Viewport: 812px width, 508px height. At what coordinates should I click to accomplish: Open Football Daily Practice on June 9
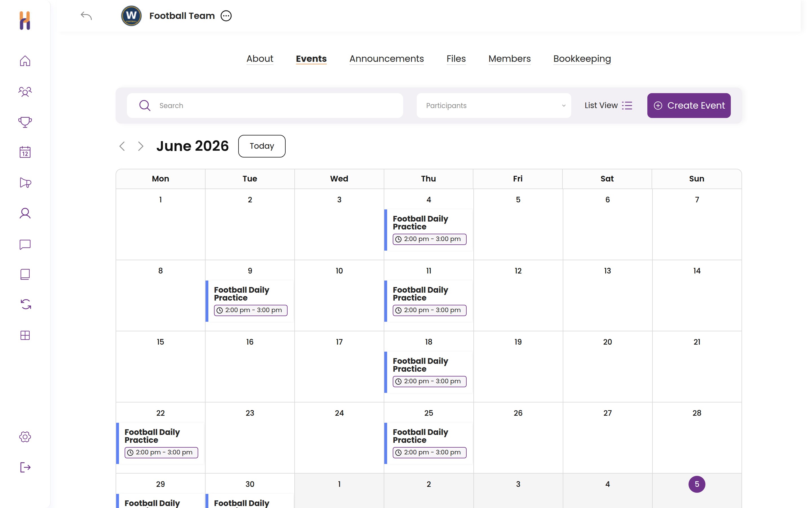click(x=250, y=301)
